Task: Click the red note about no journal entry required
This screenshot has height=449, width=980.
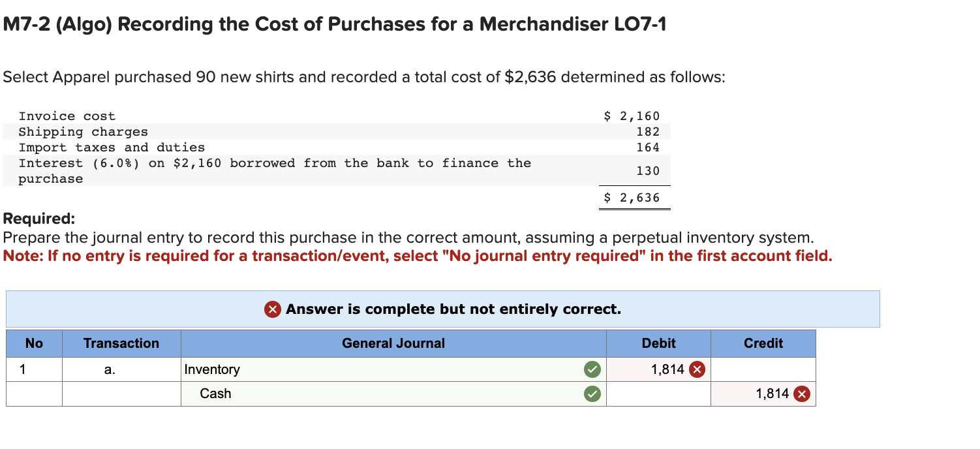Action: (418, 256)
